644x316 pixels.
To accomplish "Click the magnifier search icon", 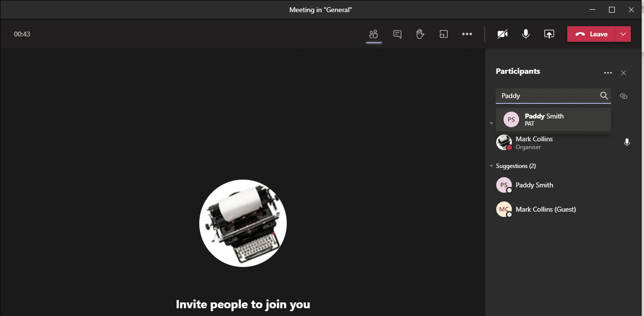I will click(x=604, y=96).
